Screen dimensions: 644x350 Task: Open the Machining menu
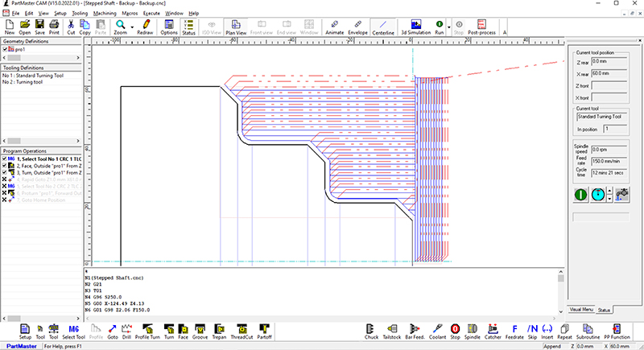(x=104, y=14)
